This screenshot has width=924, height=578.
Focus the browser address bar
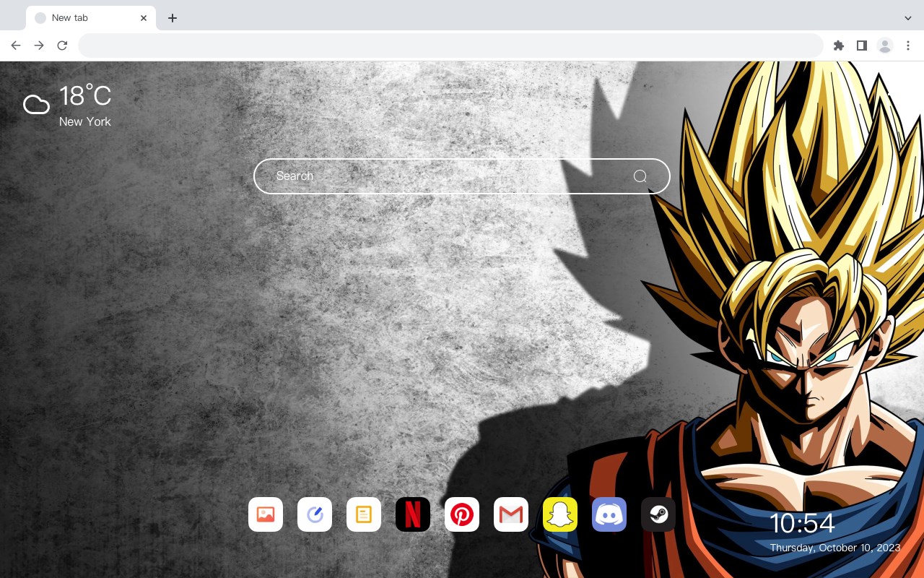450,46
